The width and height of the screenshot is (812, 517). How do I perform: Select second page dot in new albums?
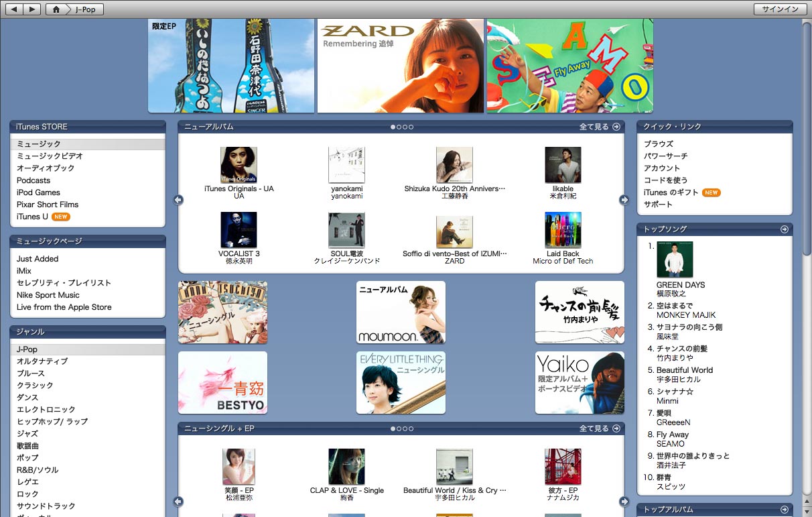pyautogui.click(x=399, y=127)
